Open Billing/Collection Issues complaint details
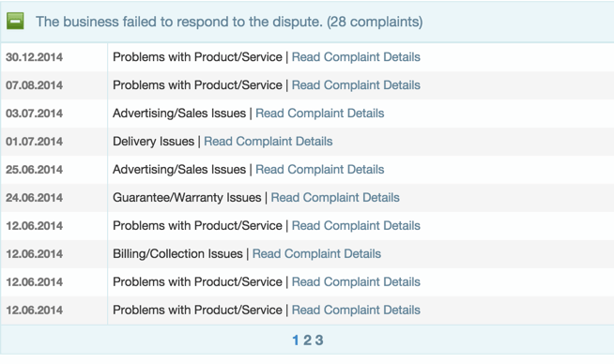The width and height of the screenshot is (614, 364). click(316, 253)
